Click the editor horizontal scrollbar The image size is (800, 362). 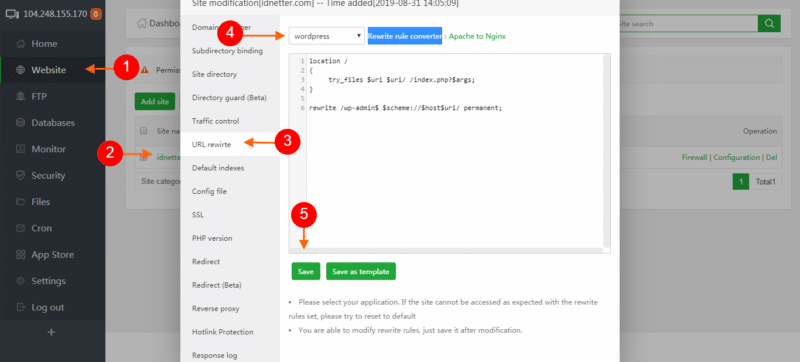(446, 251)
